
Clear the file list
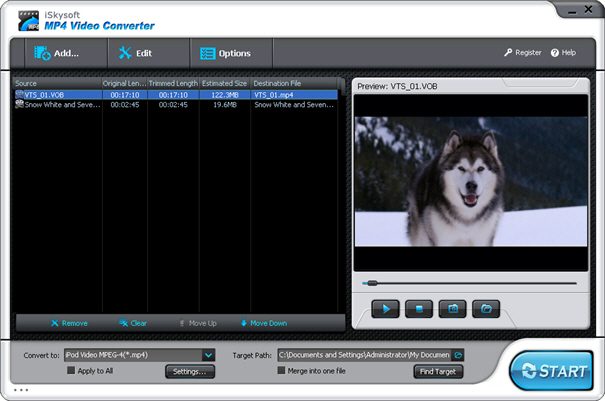point(133,323)
